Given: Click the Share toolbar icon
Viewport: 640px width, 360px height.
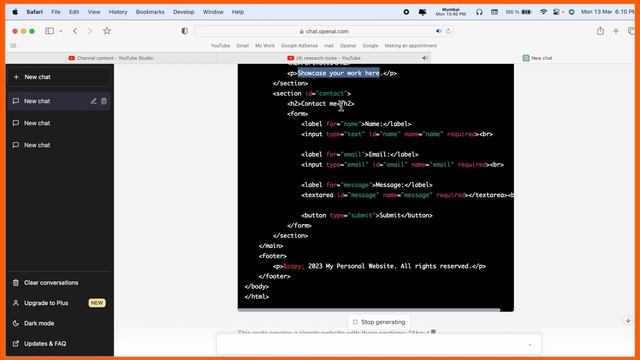Looking at the screenshot, I should coord(600,31).
